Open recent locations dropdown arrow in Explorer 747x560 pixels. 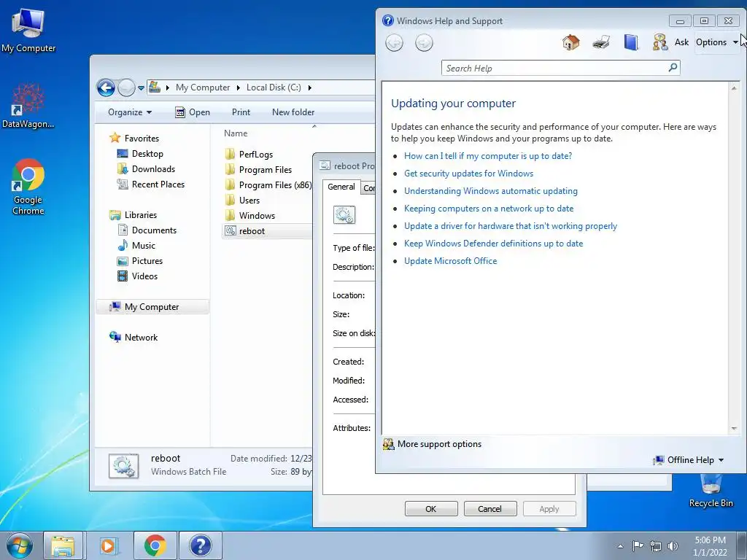pyautogui.click(x=141, y=88)
